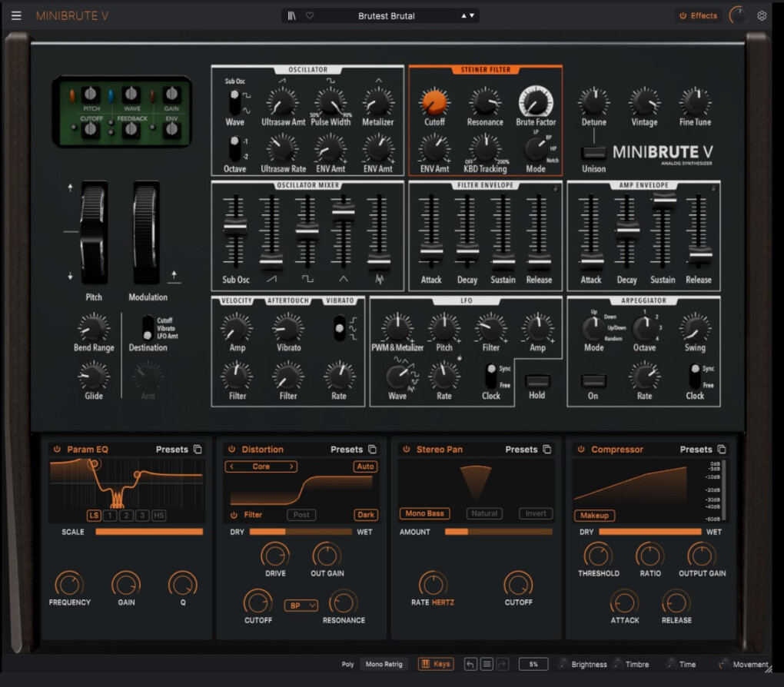Viewport: 784px width, 687px height.
Task: Click the Mono Bass button
Action: click(425, 513)
